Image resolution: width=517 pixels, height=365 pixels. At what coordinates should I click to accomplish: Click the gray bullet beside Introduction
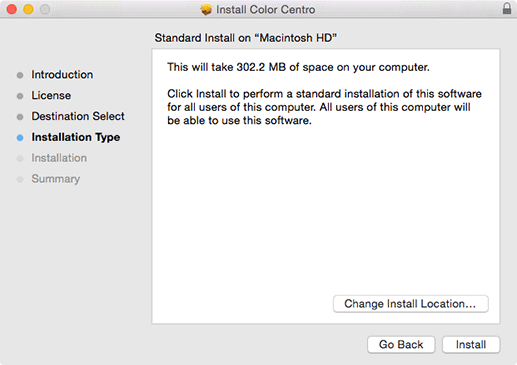tap(20, 75)
